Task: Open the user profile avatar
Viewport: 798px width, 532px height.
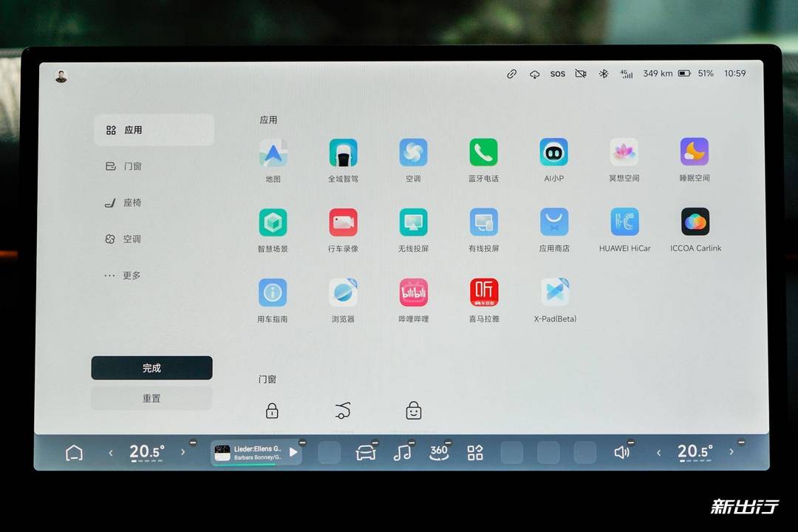Action: pos(61,76)
